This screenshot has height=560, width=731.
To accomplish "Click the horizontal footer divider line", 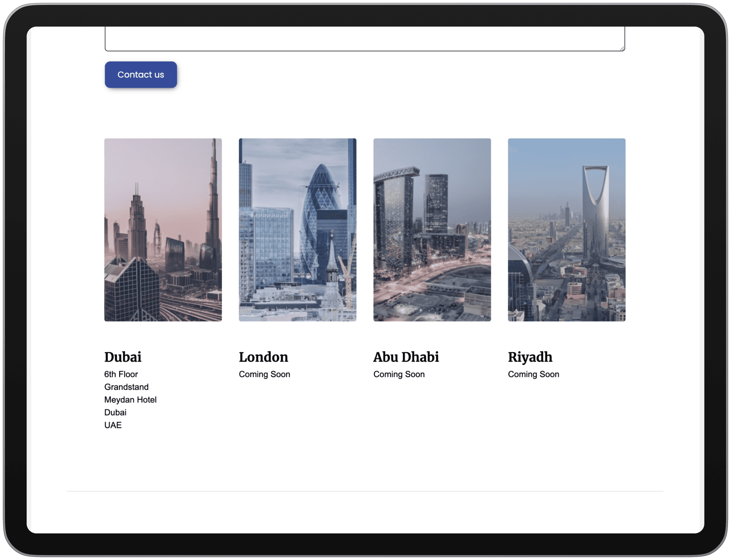I will tap(364, 491).
